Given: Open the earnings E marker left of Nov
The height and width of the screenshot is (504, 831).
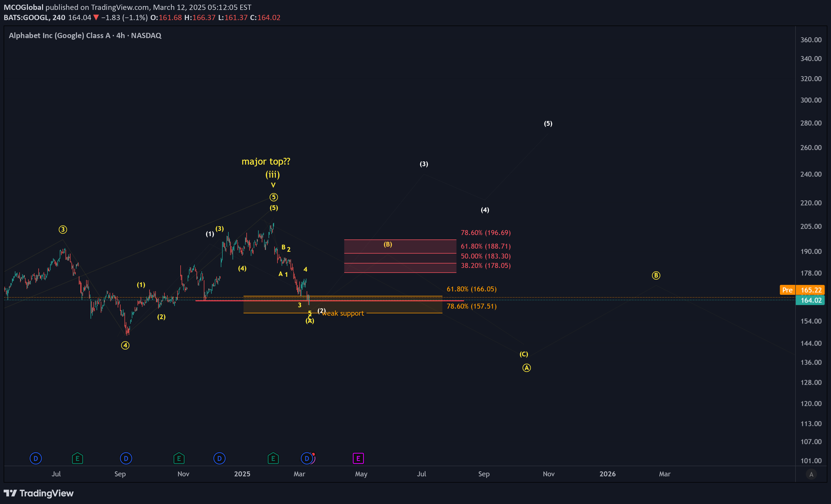Looking at the screenshot, I should 179,458.
